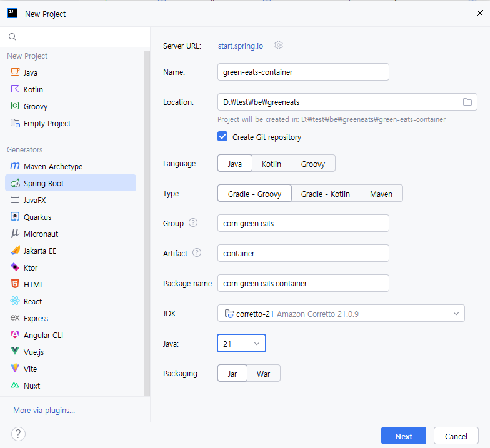Image resolution: width=490 pixels, height=448 pixels.
Task: Click the Artifact help question mark icon
Action: coord(197,252)
